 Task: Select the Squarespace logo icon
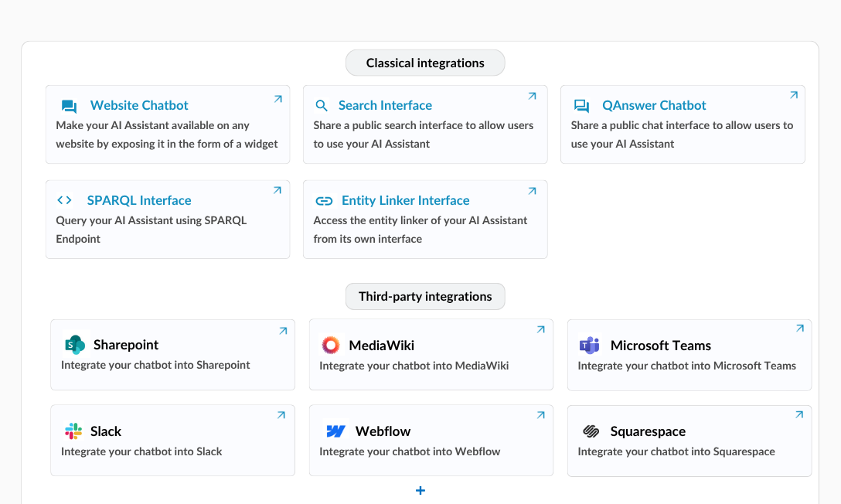591,431
